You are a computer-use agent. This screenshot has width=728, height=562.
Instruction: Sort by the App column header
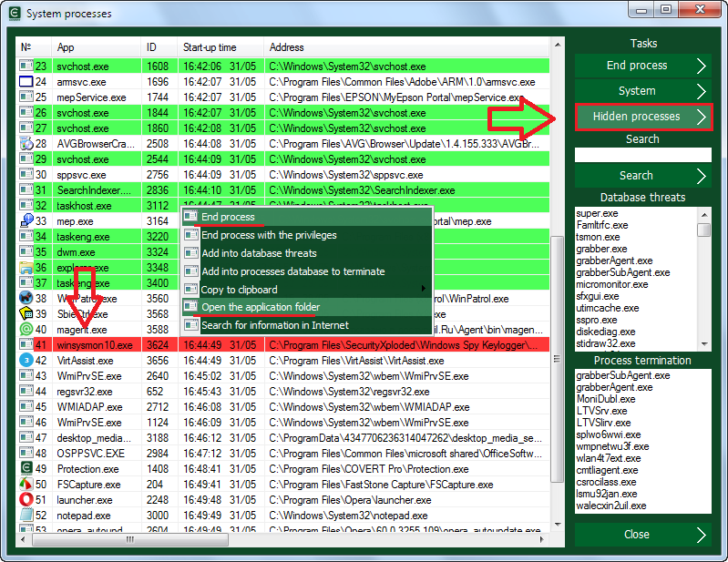tap(96, 47)
